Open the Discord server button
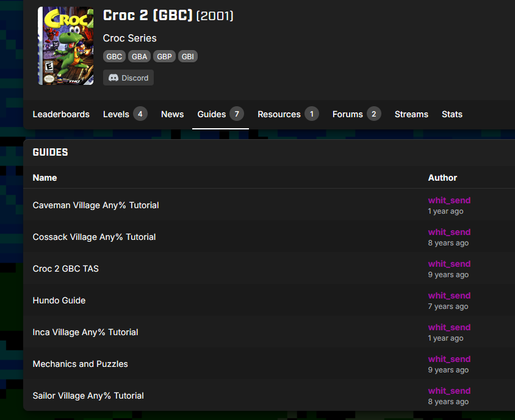Screen dimensions: 515x420 coord(128,78)
